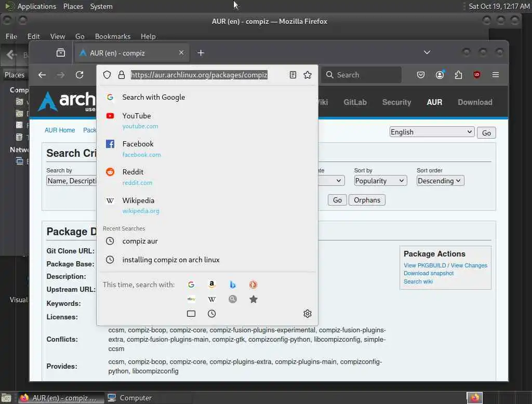Viewport: 532px width, 404px height.
Task: Bookmark this page with the star
Action: pyautogui.click(x=308, y=75)
